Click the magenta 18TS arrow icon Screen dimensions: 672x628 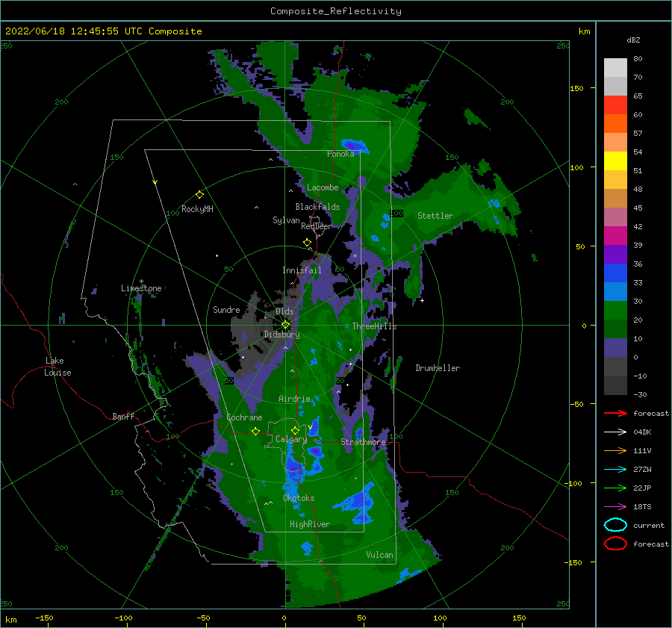[615, 507]
